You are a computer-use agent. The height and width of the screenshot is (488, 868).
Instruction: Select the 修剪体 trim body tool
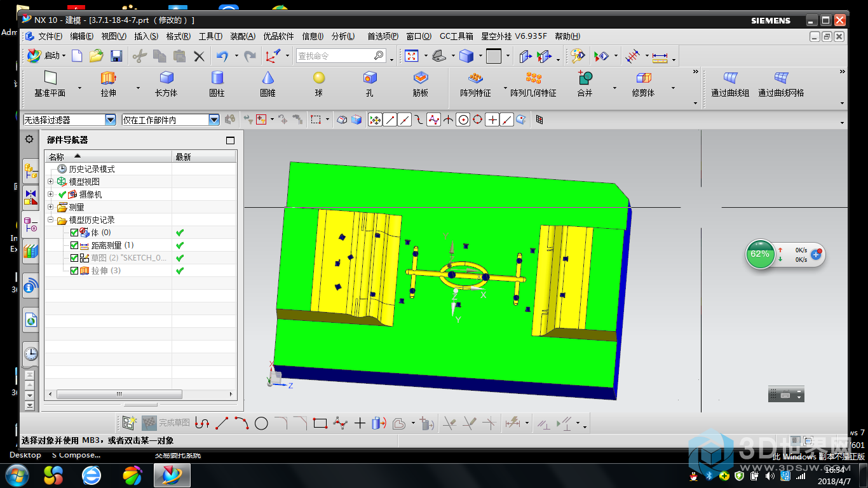point(643,84)
